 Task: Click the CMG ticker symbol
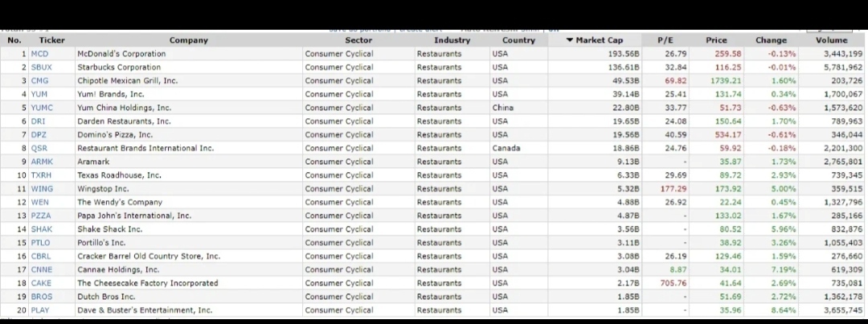[x=40, y=80]
